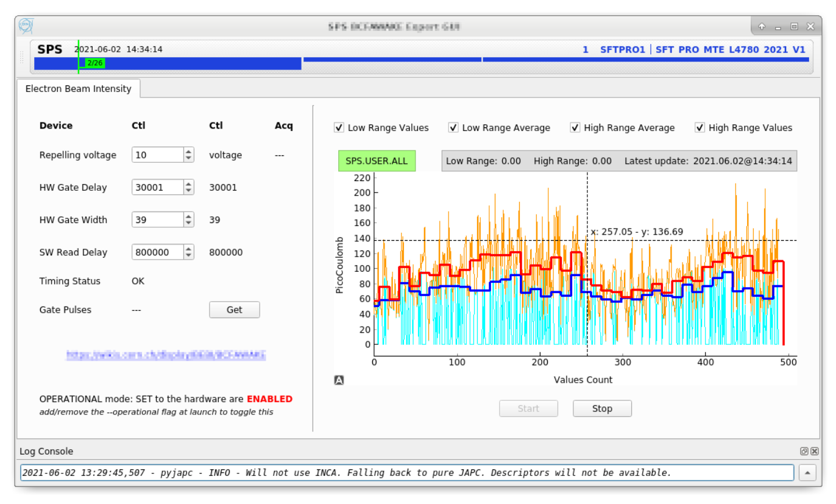Stop the acquisition with Stop button

tap(601, 409)
